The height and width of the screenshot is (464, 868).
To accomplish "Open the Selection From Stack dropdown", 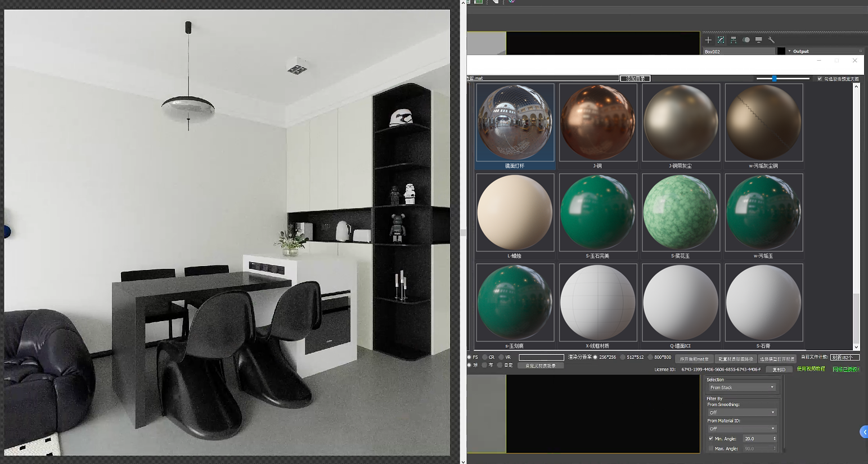I will [x=741, y=388].
